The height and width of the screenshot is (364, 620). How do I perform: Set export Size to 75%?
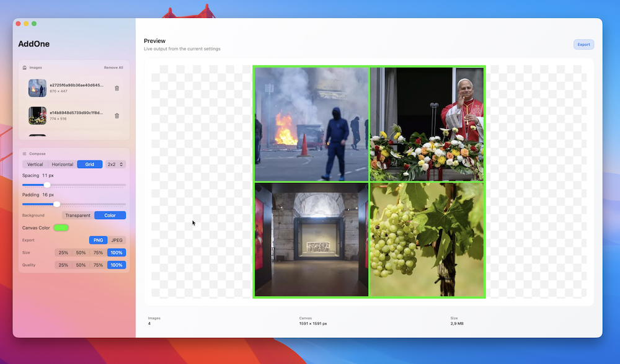(98, 252)
